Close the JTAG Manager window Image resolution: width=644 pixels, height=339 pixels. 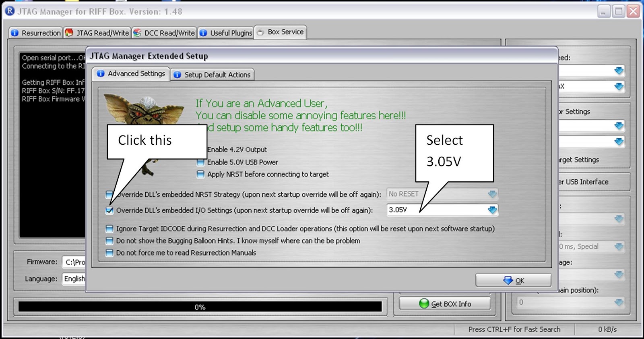pos(633,11)
